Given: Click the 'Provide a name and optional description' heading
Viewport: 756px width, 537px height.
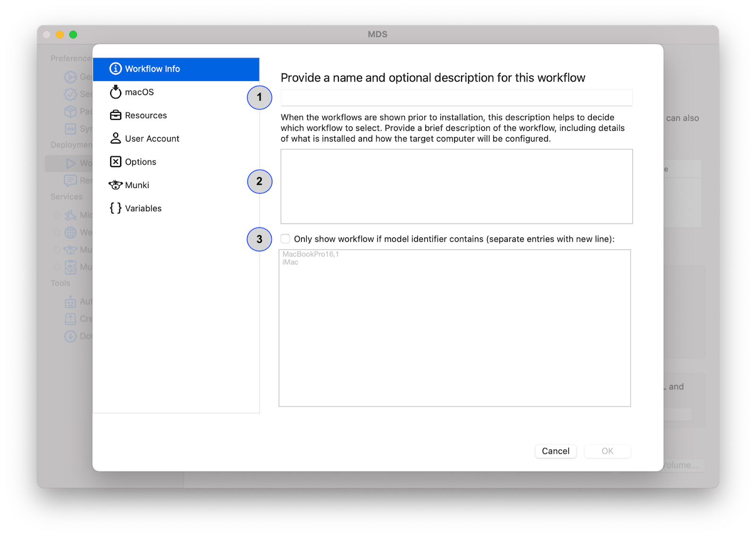Looking at the screenshot, I should 433,78.
